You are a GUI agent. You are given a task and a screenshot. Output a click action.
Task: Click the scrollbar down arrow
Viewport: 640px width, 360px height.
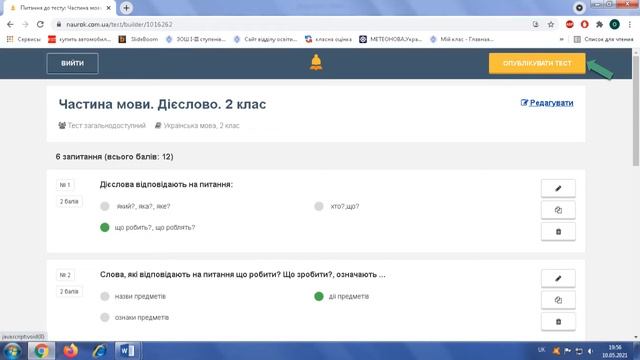pos(636,337)
